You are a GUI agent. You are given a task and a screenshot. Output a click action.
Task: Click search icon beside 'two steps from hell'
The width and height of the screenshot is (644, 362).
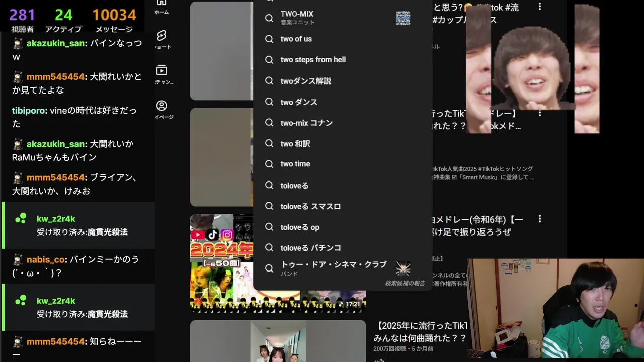click(x=269, y=60)
